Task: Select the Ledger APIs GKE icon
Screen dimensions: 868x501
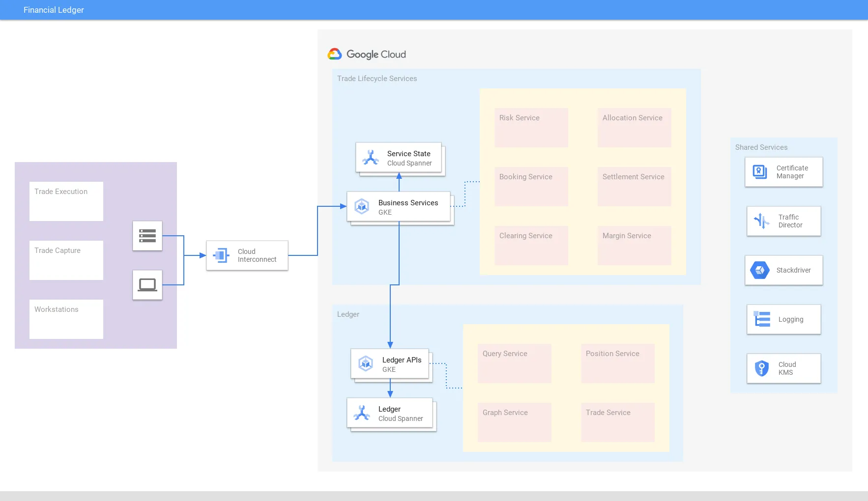Action: click(366, 363)
